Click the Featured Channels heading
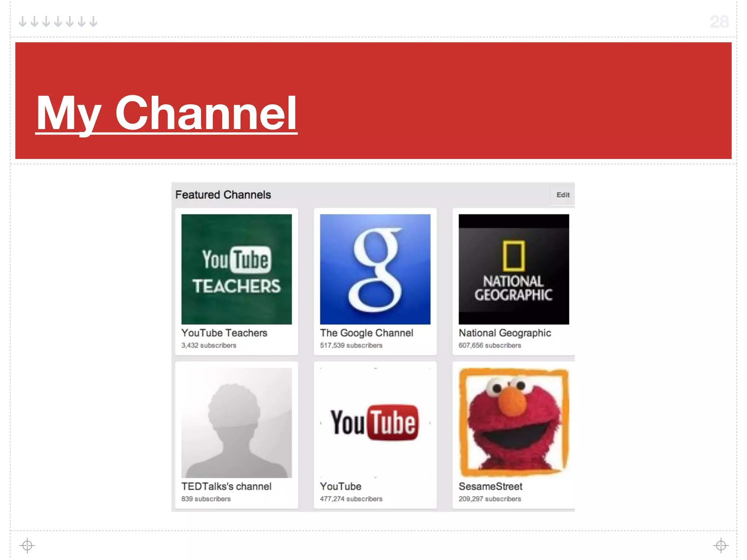This screenshot has width=747, height=560. coord(223,195)
